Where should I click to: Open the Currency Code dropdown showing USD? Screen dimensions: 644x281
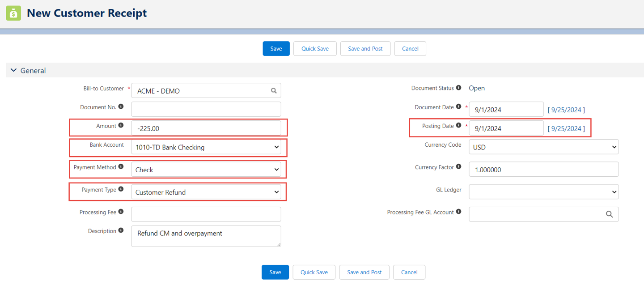(x=544, y=147)
